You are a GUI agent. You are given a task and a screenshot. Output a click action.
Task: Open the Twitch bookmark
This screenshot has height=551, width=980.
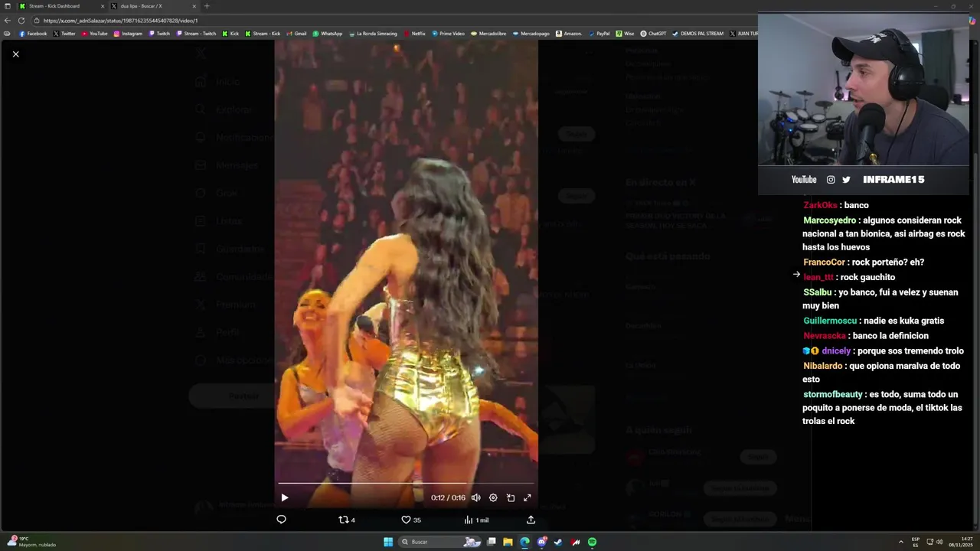click(x=159, y=34)
